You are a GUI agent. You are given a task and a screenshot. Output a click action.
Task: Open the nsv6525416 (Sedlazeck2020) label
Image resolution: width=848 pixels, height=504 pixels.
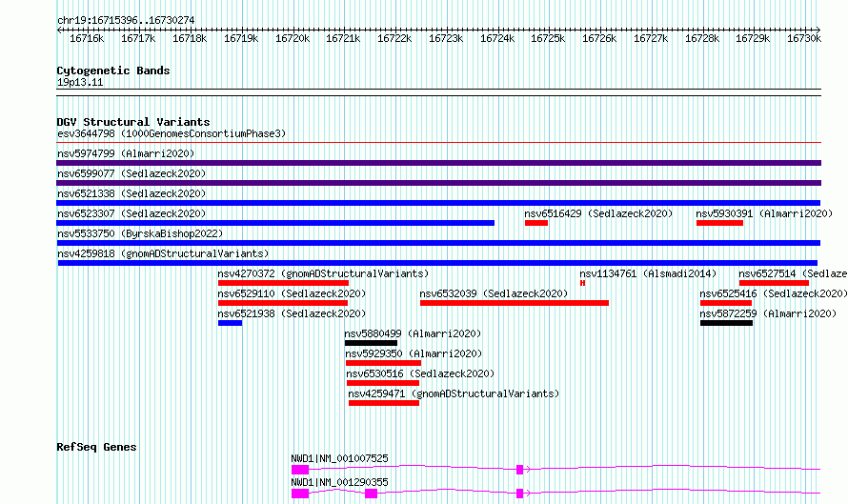tap(774, 293)
